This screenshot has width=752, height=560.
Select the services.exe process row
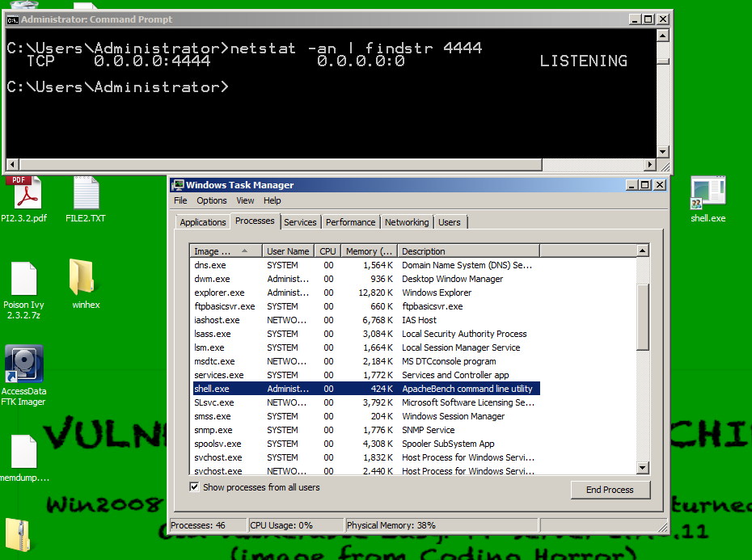(x=366, y=375)
